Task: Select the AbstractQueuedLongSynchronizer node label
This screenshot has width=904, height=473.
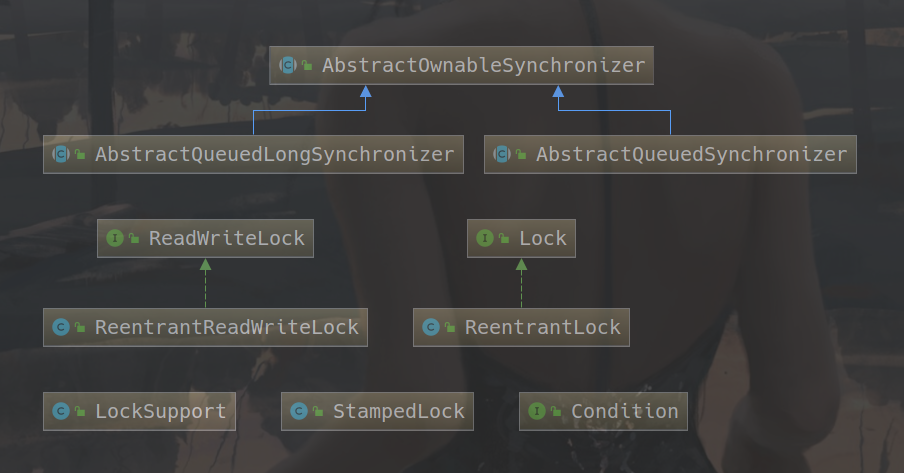Action: (274, 154)
